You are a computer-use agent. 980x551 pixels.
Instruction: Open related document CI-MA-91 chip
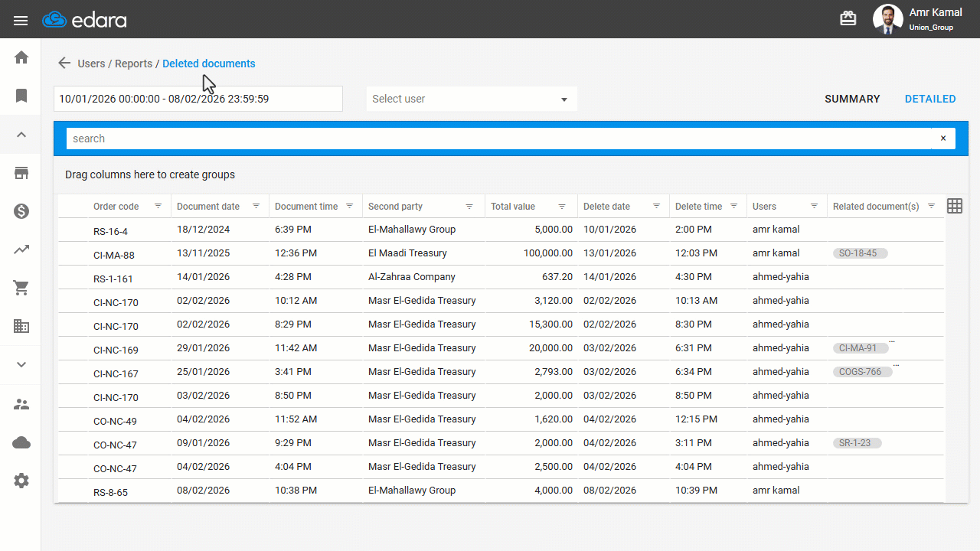tap(860, 348)
